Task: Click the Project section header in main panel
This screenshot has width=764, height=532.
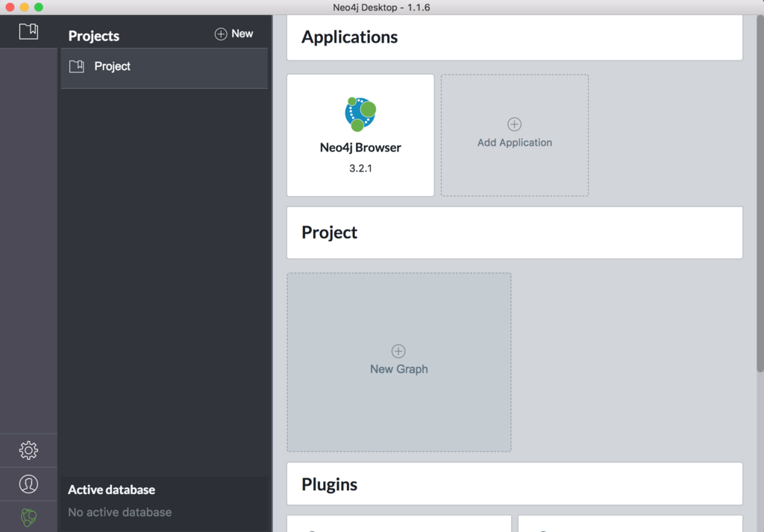Action: coord(515,232)
